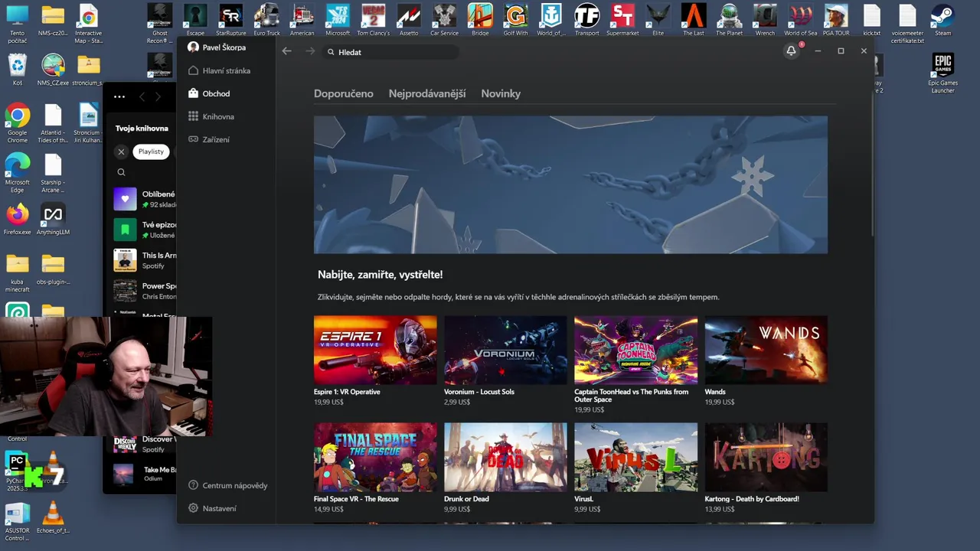Open the kuba minecraft folder

(x=17, y=272)
